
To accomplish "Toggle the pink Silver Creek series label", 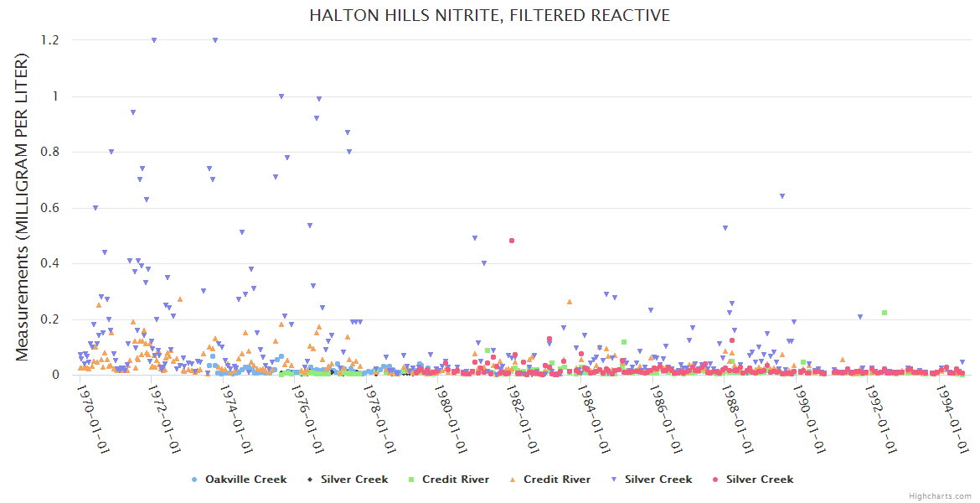I will point(759,480).
